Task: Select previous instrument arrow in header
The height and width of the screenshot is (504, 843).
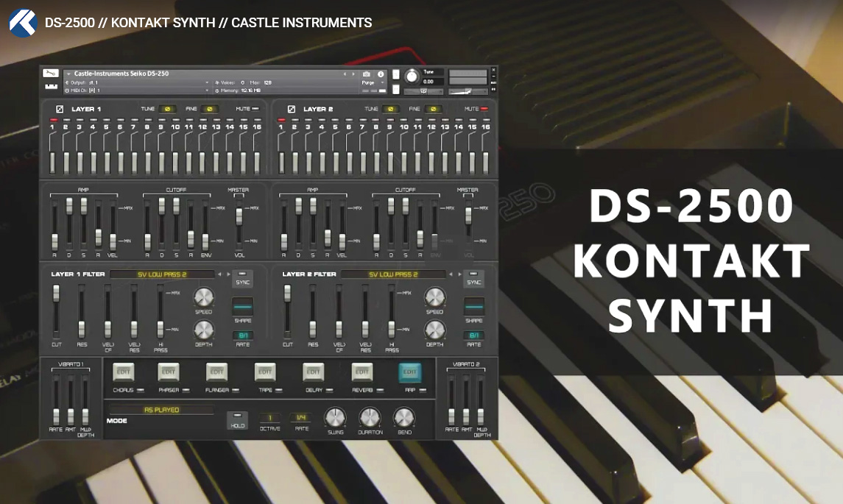Action: [344, 74]
